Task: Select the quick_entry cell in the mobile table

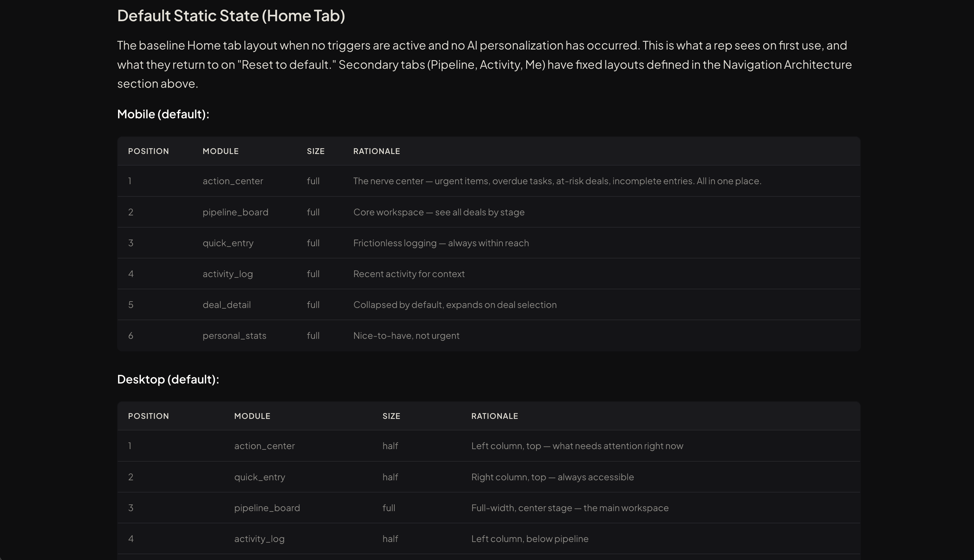Action: click(x=228, y=243)
